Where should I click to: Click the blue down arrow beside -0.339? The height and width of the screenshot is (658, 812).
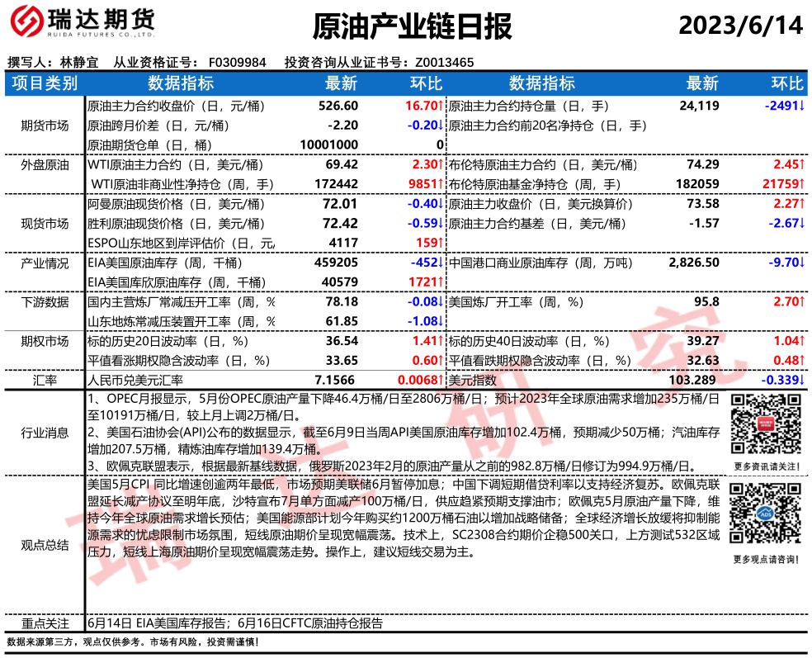(x=802, y=380)
